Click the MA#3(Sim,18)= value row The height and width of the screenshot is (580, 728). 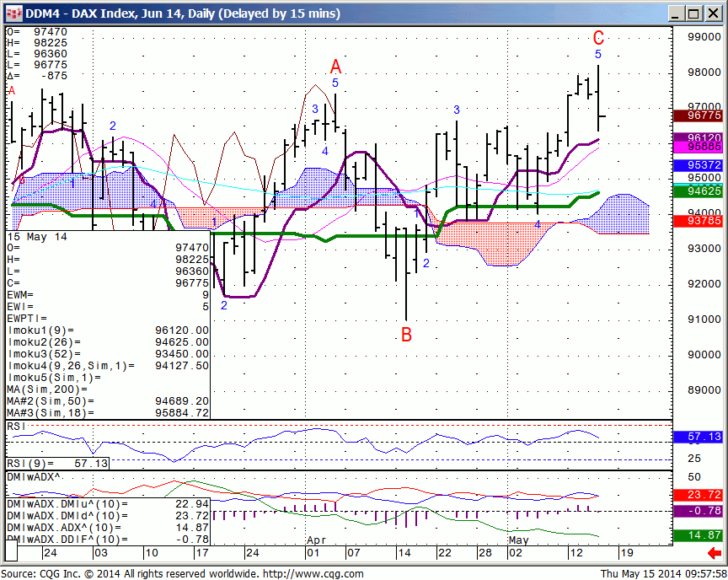coord(108,413)
